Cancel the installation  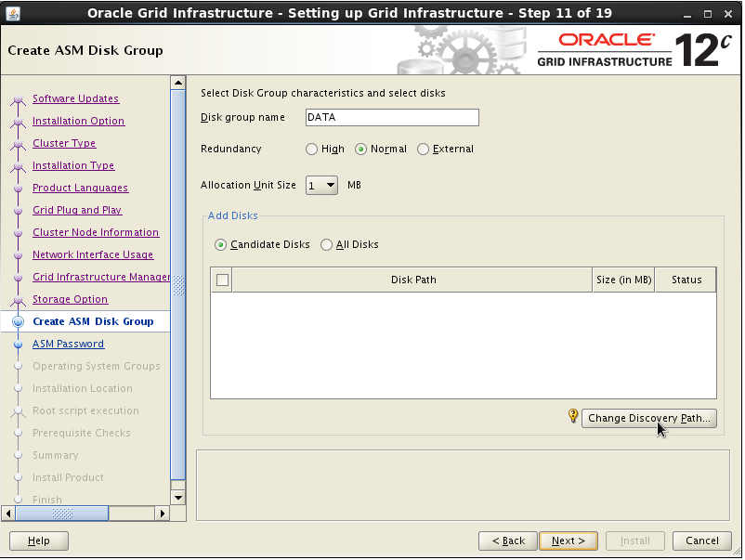(701, 540)
